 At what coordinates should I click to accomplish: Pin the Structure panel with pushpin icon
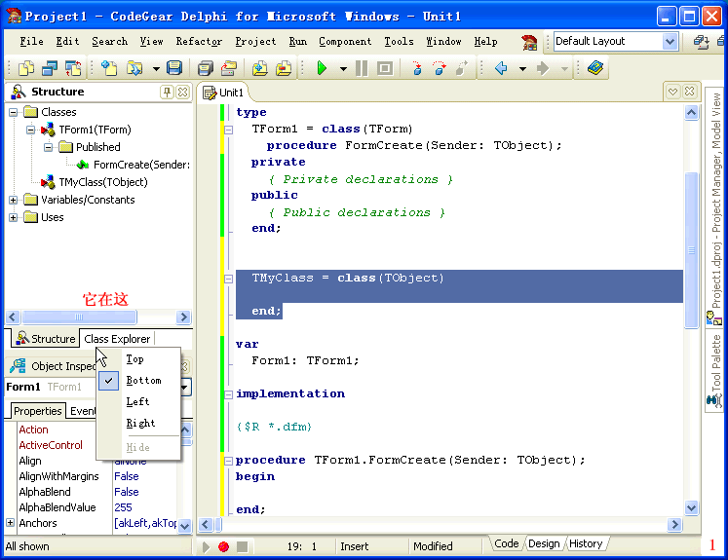coord(167,92)
